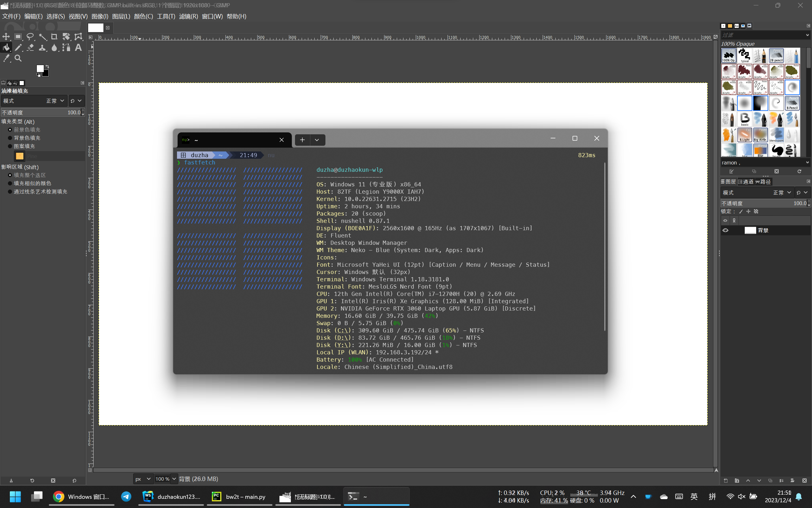812x508 pixels.
Task: Select the Move tool
Action: click(6, 37)
